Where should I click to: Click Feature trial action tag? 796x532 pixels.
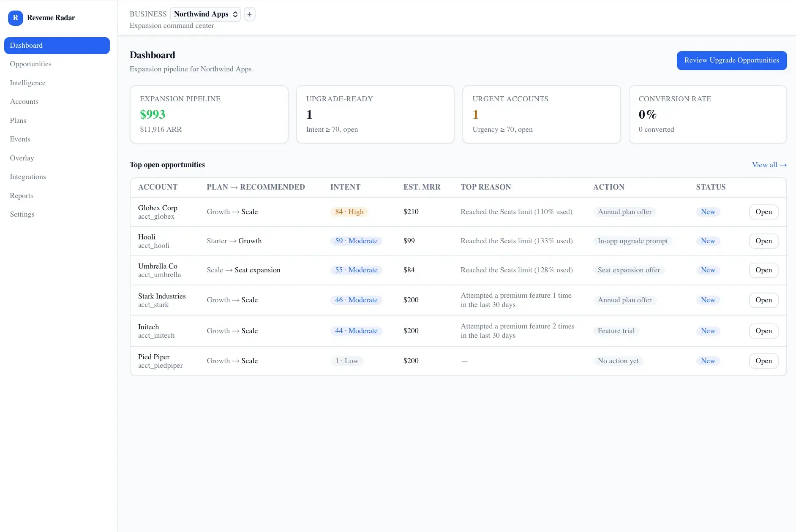pos(616,331)
